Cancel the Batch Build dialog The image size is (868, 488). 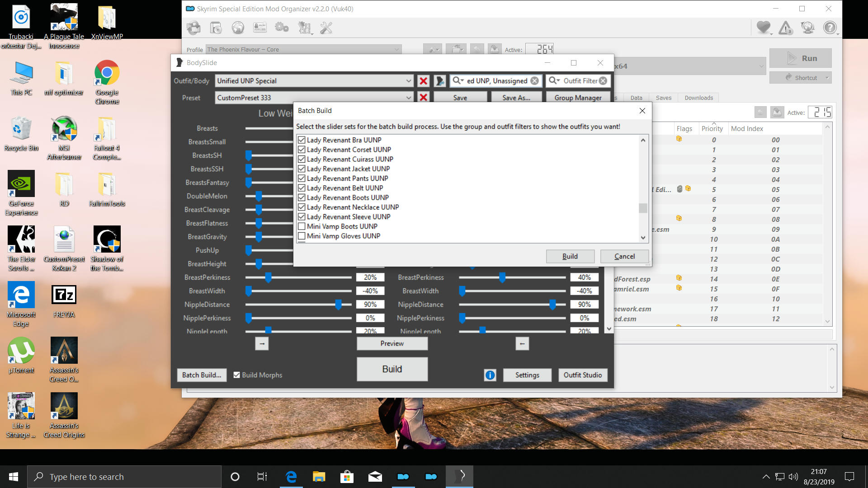click(624, 256)
